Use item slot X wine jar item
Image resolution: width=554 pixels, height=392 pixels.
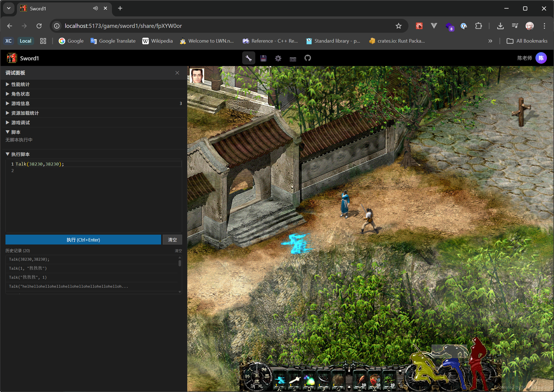pyautogui.click(x=375, y=380)
